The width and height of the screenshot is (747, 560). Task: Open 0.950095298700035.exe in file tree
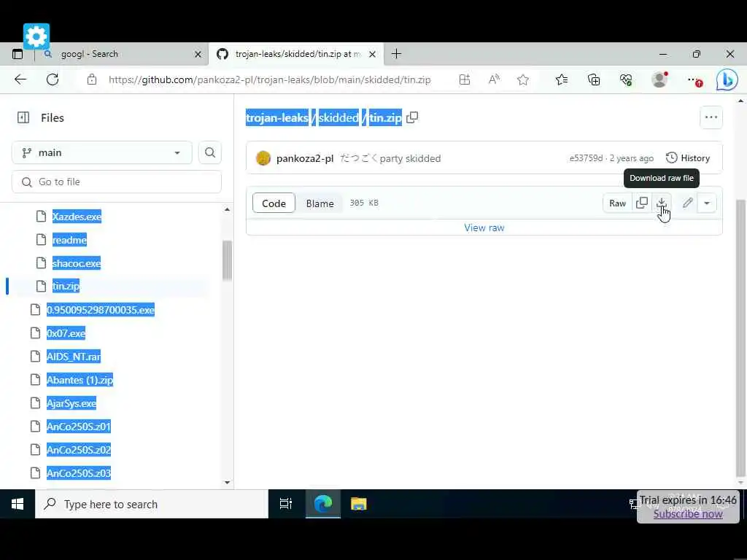(x=101, y=310)
